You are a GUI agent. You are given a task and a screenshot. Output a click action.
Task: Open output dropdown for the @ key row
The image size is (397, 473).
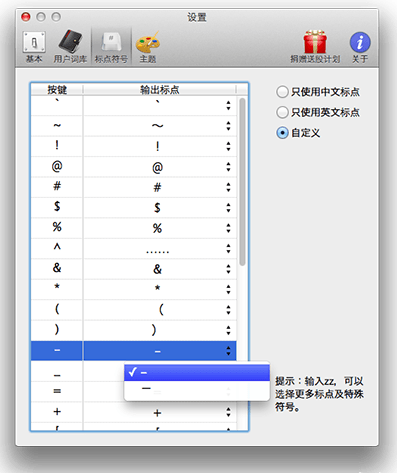pos(228,167)
